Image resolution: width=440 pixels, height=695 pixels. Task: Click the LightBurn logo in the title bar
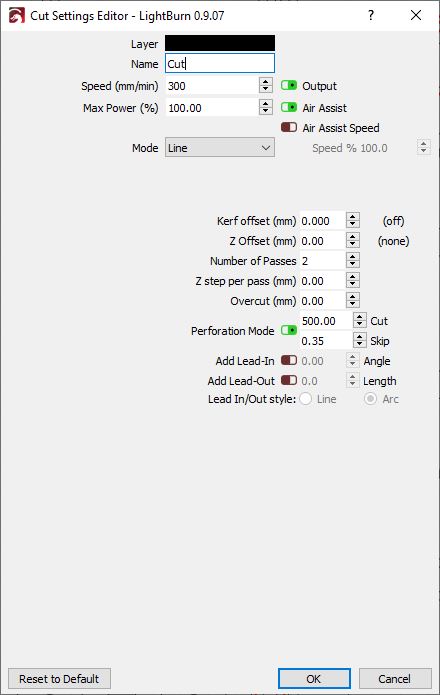coord(16,16)
